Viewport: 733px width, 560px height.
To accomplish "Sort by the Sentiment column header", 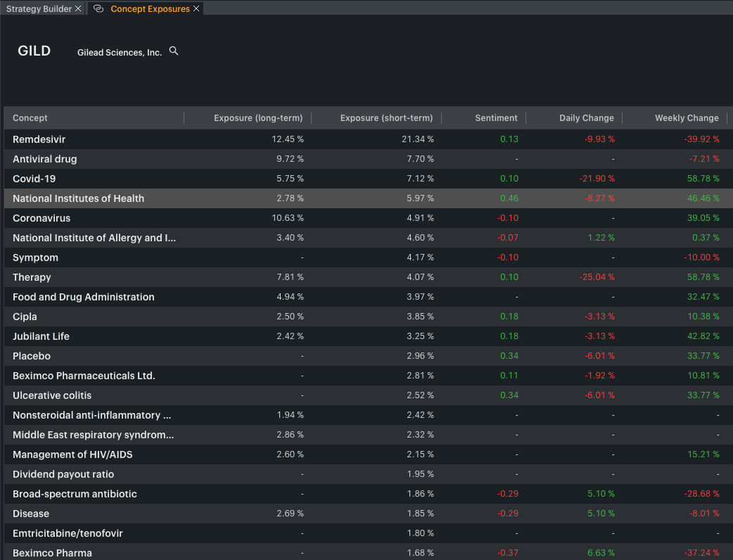I will [x=496, y=117].
